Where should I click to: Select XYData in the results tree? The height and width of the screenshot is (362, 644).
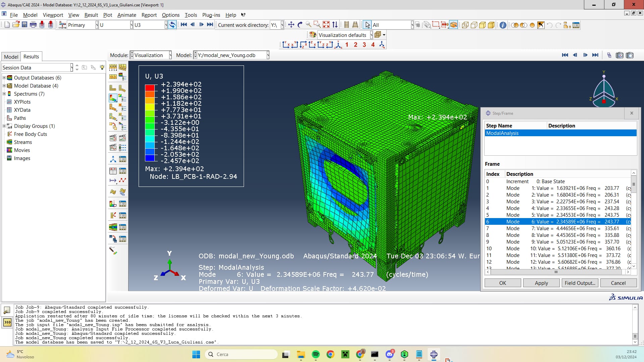(x=22, y=110)
